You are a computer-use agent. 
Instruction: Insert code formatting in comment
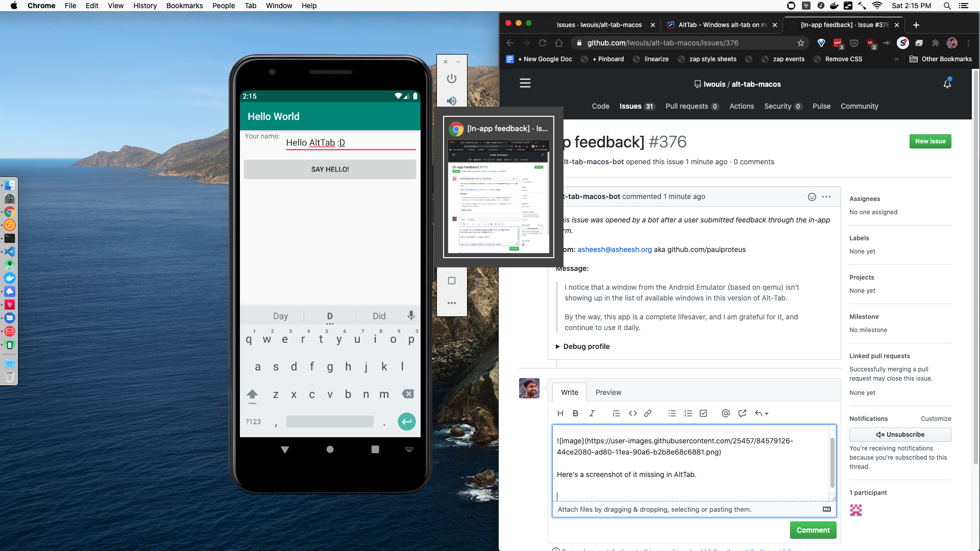(633, 413)
